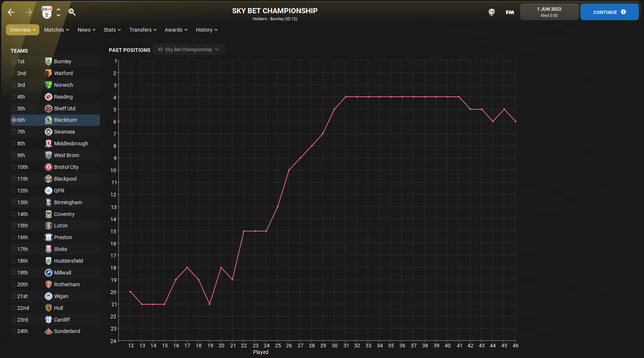Toggle Sheff Utd's 5th place graph line
This screenshot has width=644, height=358.
pyautogui.click(x=14, y=109)
